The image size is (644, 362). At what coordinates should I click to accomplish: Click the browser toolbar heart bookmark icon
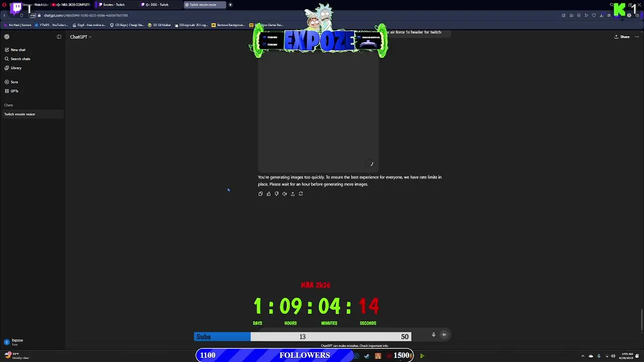pos(594,15)
